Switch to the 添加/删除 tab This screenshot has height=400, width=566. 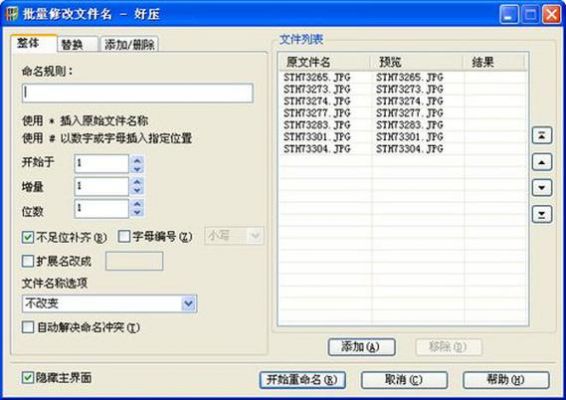(129, 45)
